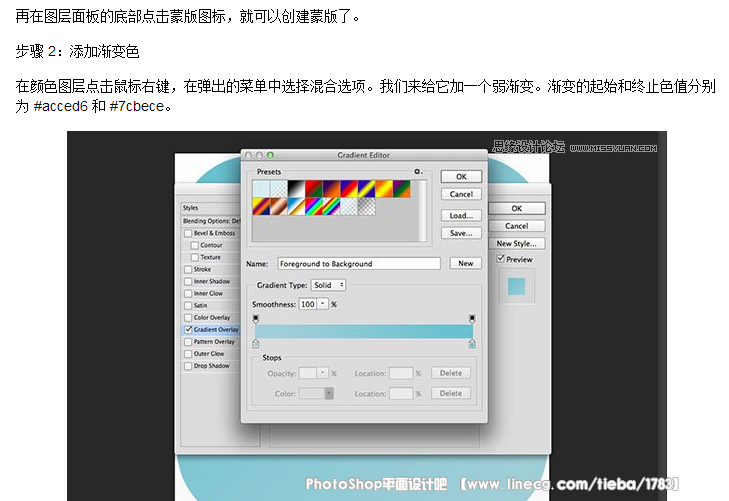The height and width of the screenshot is (501, 729).
Task: Click the gradient Name text field
Action: coord(358,264)
